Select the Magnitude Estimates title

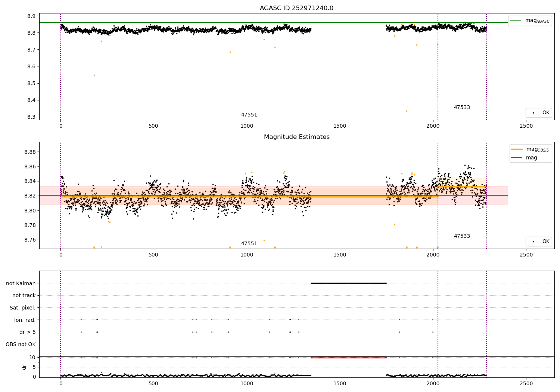click(x=296, y=137)
